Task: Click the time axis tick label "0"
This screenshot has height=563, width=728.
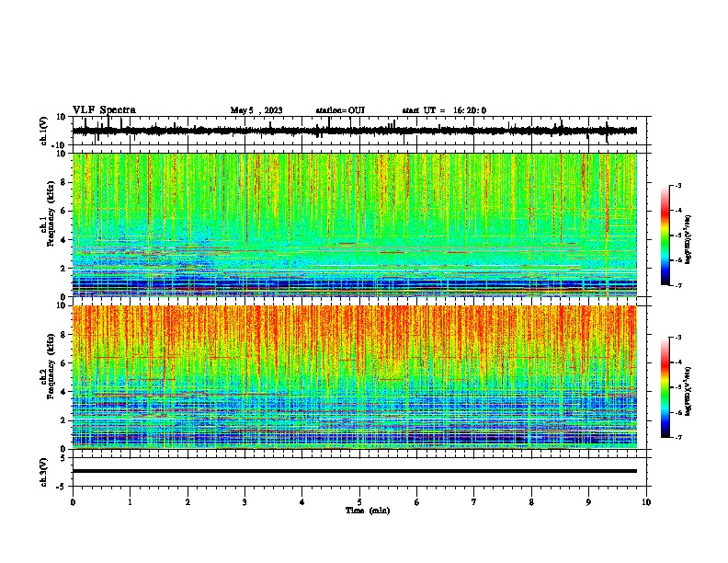Action: click(73, 502)
